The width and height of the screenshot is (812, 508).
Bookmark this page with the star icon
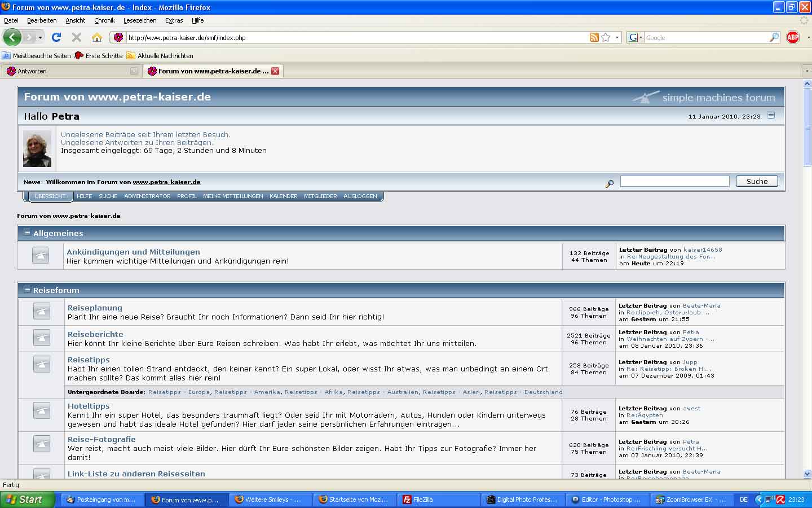pos(606,37)
